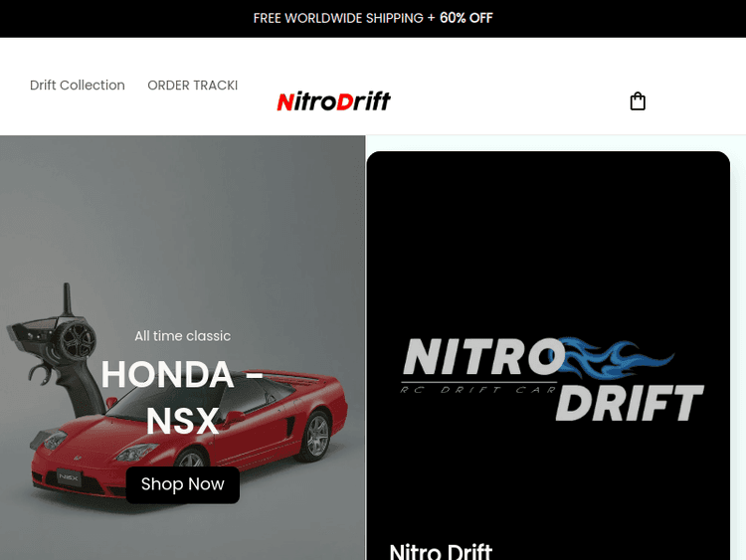746x560 pixels.
Task: Click the Free Worldwide Shipping announcement text
Action: [x=338, y=18]
